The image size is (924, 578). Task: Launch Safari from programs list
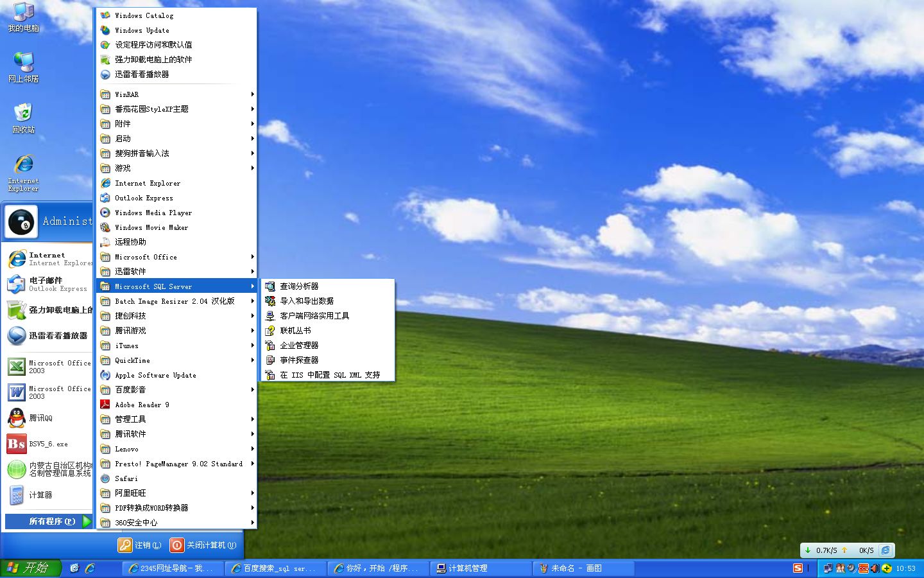(x=176, y=478)
